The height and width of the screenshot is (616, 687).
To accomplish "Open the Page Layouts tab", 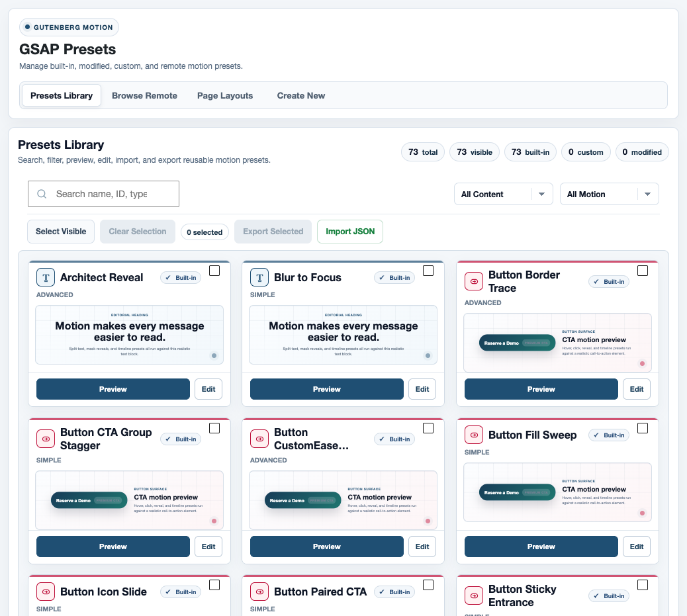I will click(x=225, y=95).
